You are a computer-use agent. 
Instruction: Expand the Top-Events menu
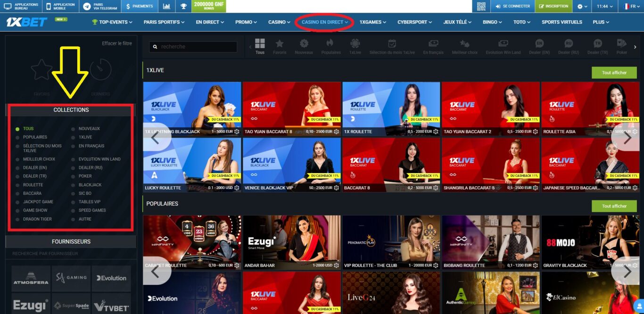pyautogui.click(x=112, y=22)
